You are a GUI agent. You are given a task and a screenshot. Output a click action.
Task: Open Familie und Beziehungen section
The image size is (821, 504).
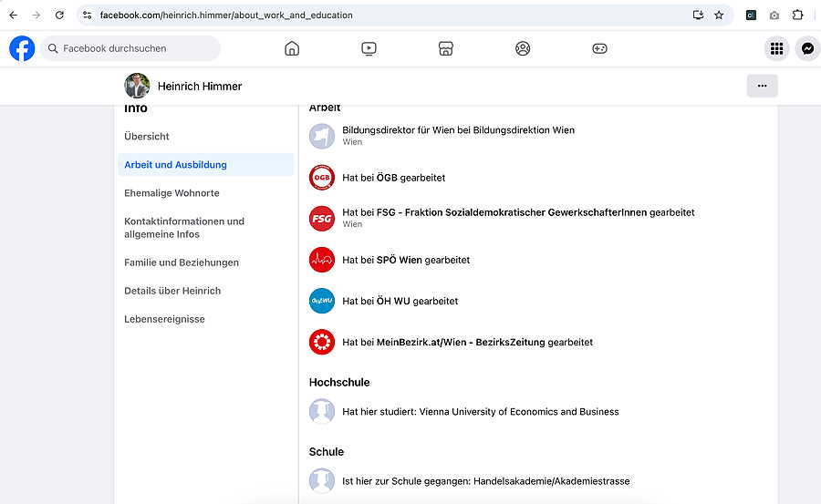(x=206, y=262)
